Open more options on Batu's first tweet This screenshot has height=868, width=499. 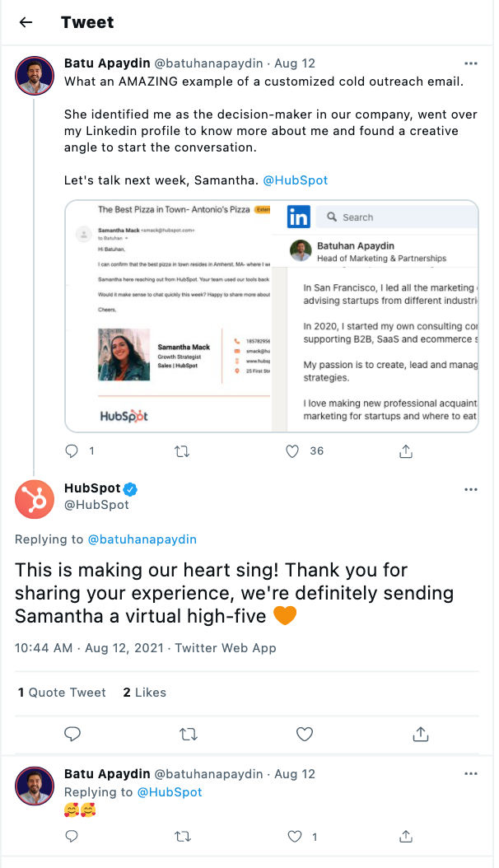click(471, 63)
